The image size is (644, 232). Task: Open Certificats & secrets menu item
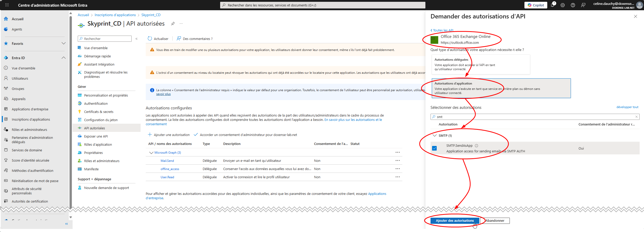pos(99,112)
